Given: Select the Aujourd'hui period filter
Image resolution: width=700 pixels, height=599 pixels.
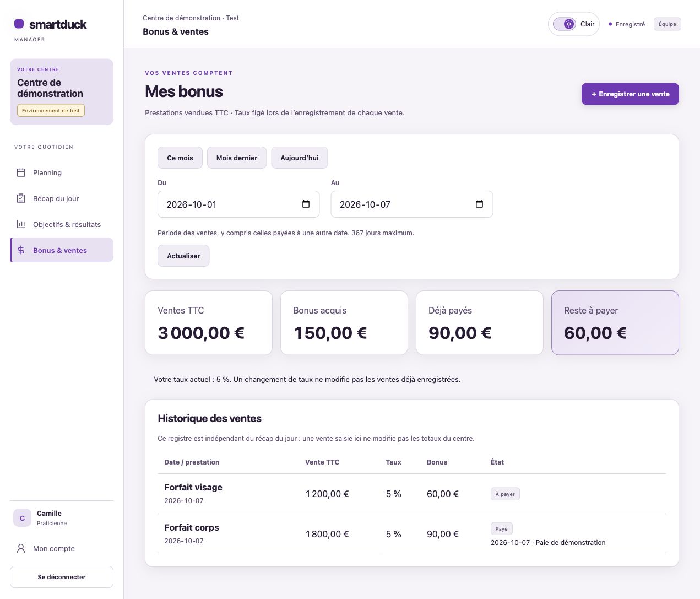Looking at the screenshot, I should click(x=300, y=158).
